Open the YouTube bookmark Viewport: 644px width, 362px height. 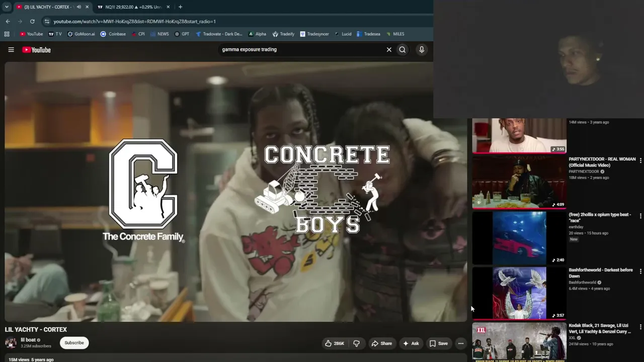tap(31, 34)
